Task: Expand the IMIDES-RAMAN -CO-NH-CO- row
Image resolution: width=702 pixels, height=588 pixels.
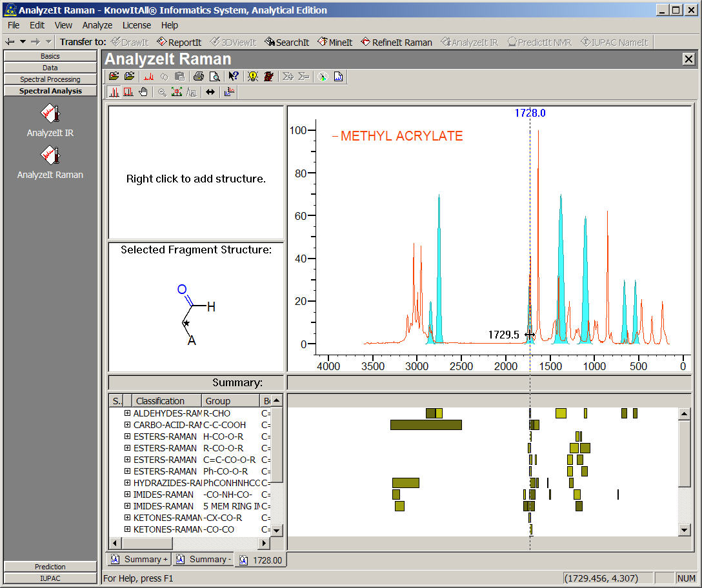Action: click(127, 495)
